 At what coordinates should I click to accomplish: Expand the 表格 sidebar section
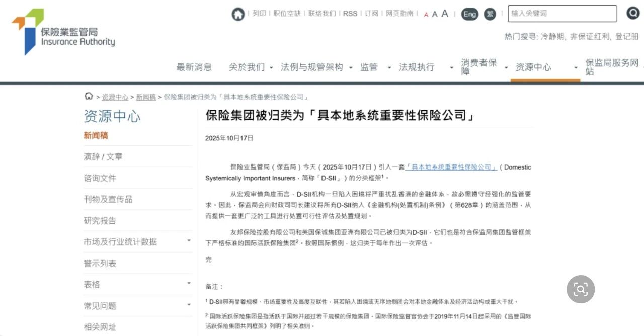[x=189, y=284]
